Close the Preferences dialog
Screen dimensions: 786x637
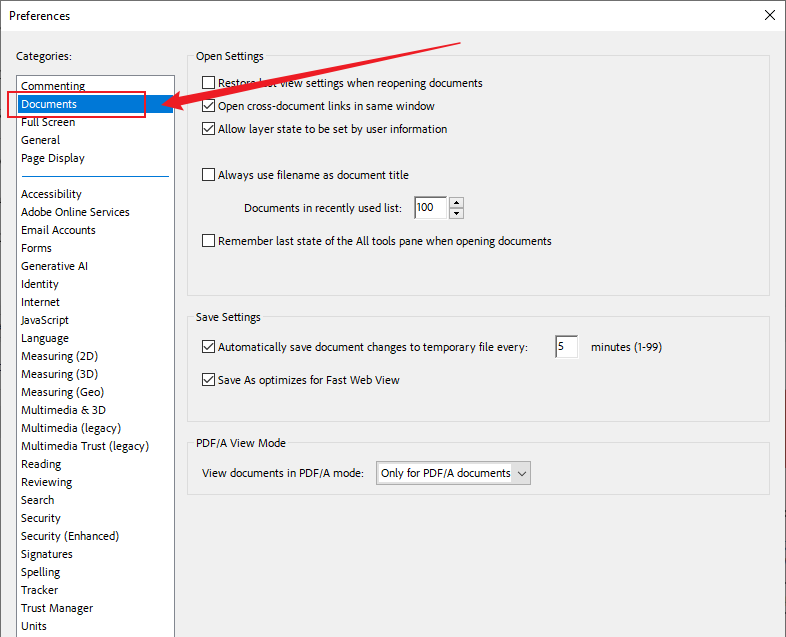point(770,16)
